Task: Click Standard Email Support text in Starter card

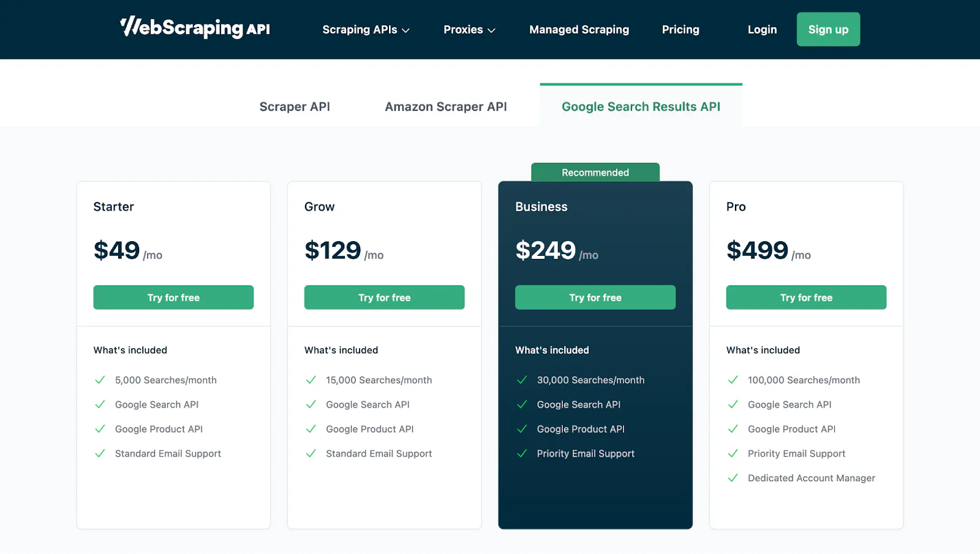Action: pyautogui.click(x=168, y=454)
